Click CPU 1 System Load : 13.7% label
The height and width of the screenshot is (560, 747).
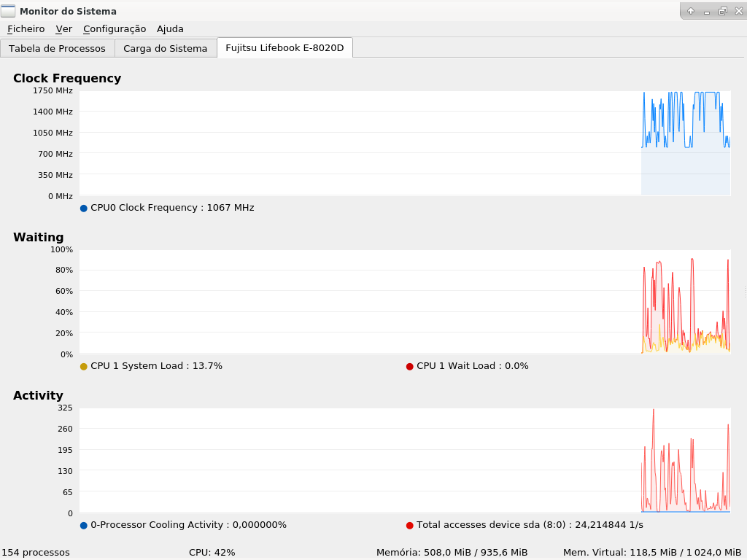pyautogui.click(x=156, y=366)
